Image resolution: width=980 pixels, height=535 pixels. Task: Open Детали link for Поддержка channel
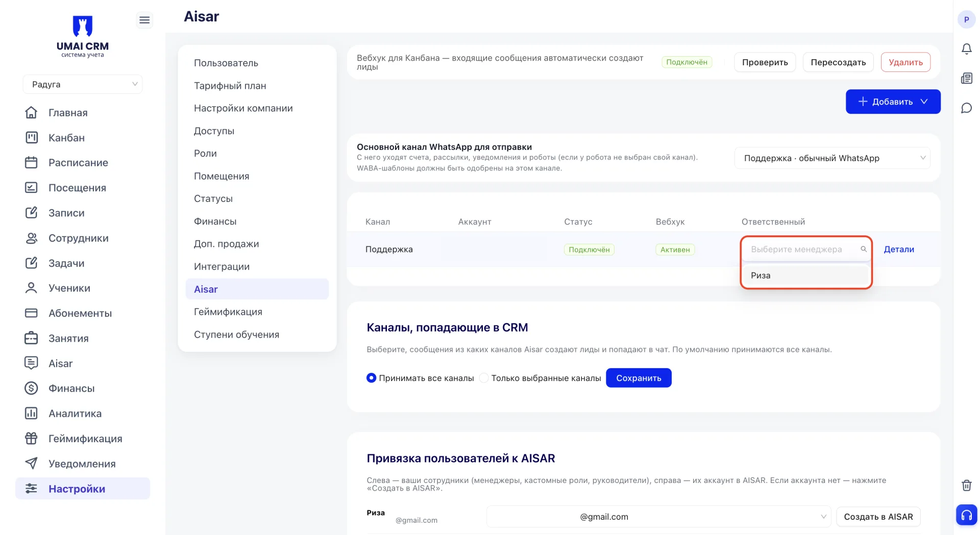click(899, 249)
